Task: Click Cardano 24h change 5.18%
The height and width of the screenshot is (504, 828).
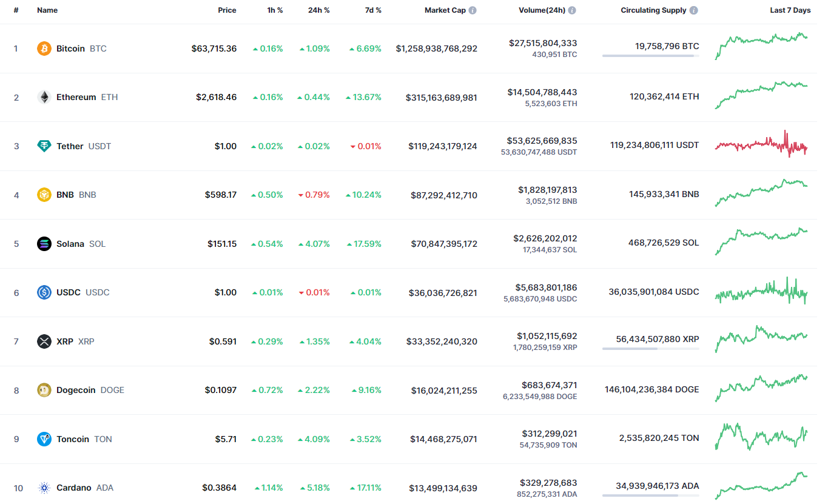Action: click(x=314, y=488)
